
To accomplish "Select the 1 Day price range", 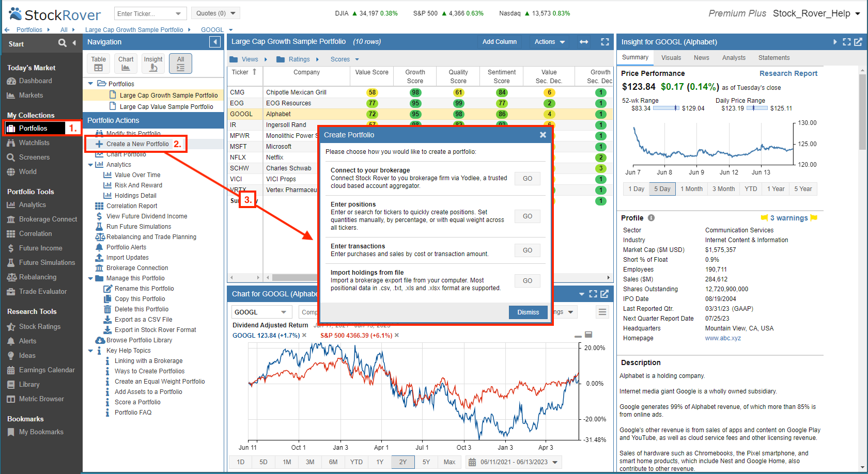I will [636, 189].
